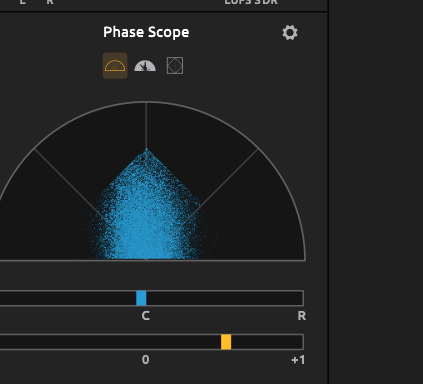Screen dimensions: 423x384
Task: Switch to Polar Level scope view
Action: click(x=145, y=66)
